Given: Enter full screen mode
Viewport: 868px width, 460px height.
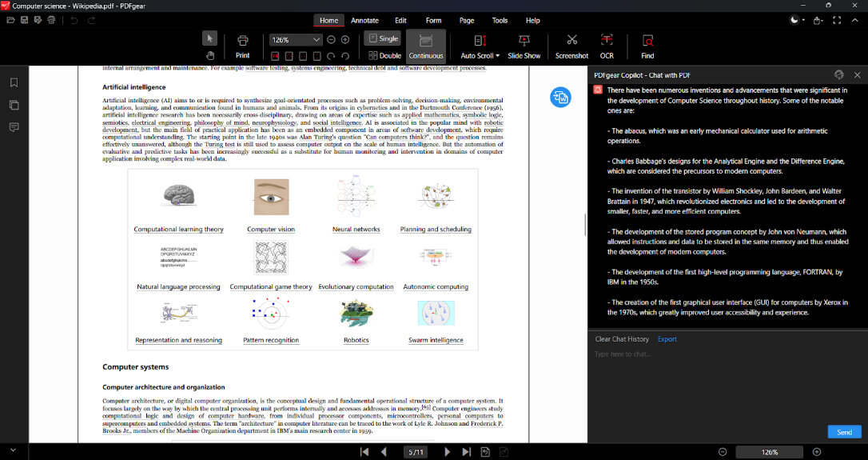Looking at the screenshot, I should click(837, 21).
